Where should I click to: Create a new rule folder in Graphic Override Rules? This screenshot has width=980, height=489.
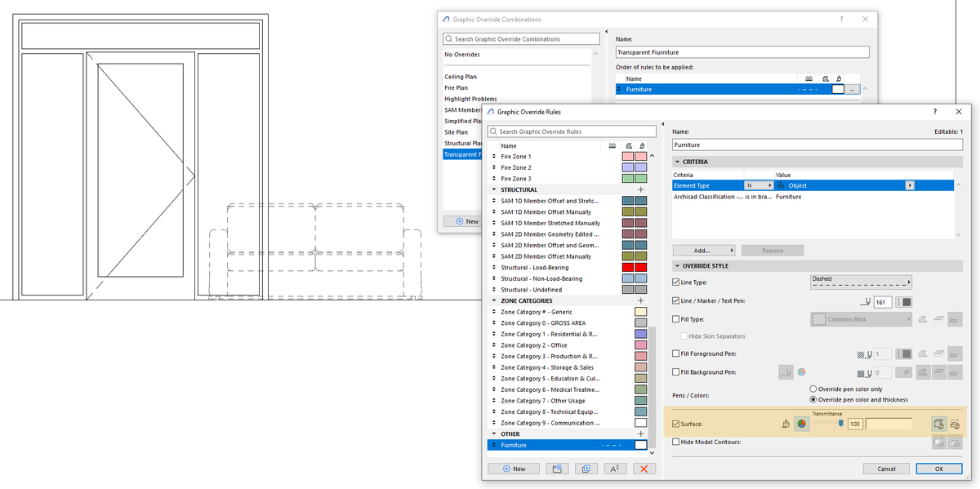click(558, 469)
